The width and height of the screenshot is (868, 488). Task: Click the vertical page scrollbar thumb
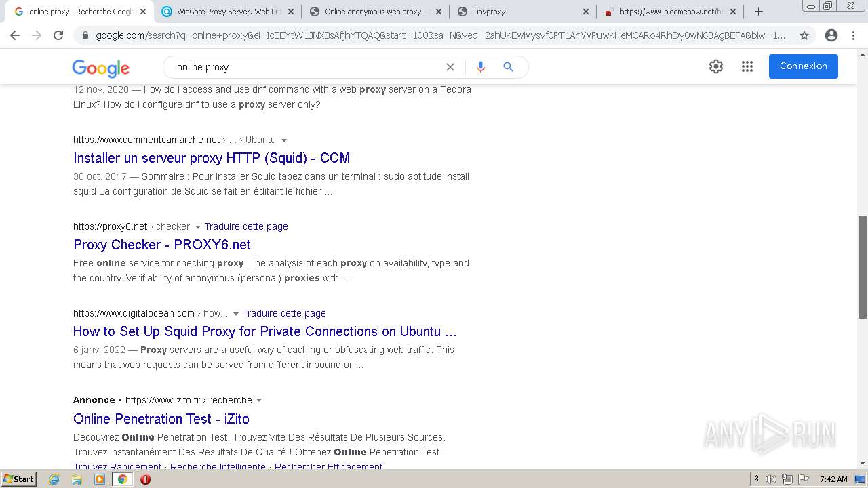tap(863, 267)
